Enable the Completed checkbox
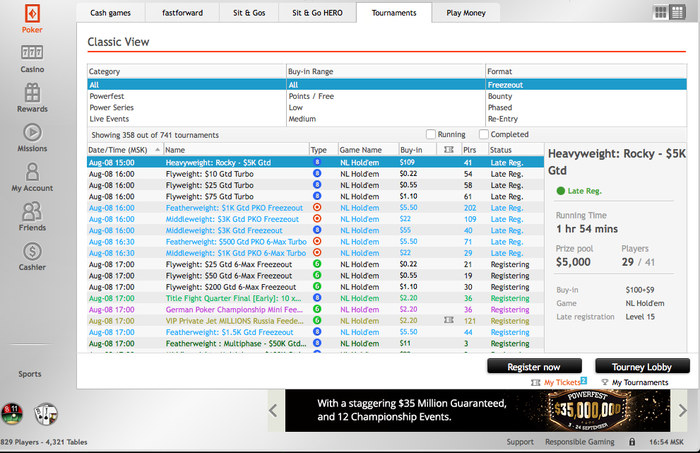700x453 pixels. (x=483, y=134)
